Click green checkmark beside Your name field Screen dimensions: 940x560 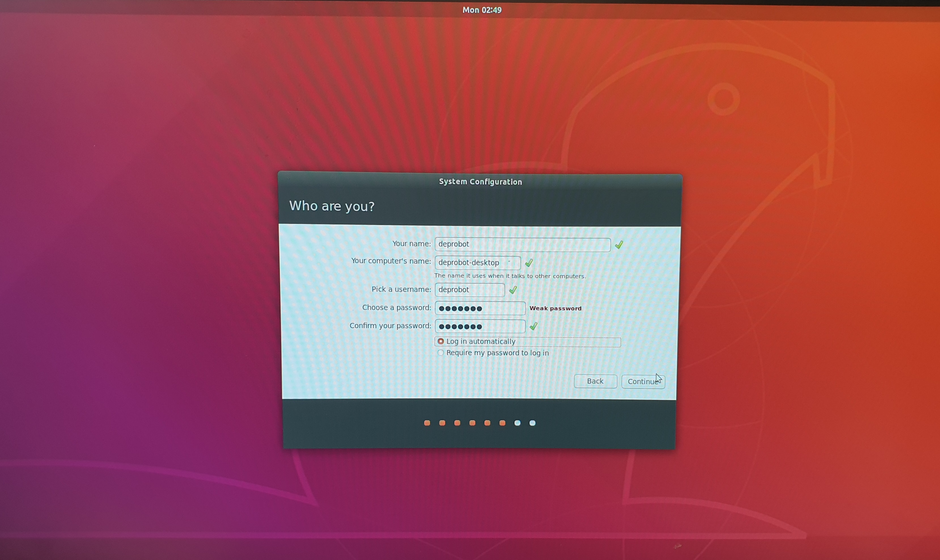pos(619,245)
